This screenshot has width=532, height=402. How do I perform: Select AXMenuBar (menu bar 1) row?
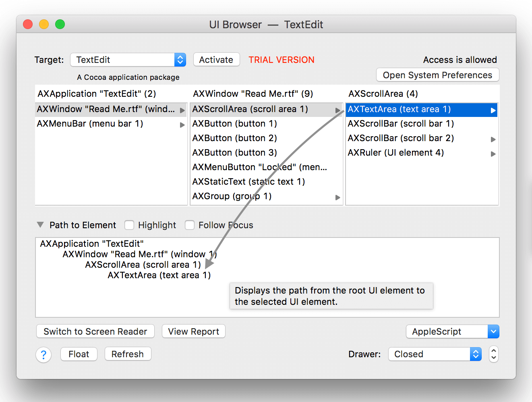[x=111, y=124]
